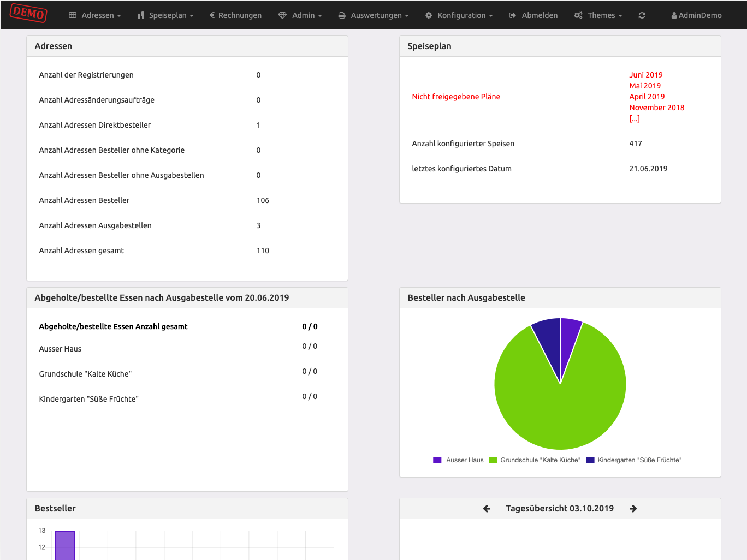Viewport: 747px width, 560px height.
Task: Click 'Nicht freigegebene Pläne' label
Action: pyautogui.click(x=456, y=97)
